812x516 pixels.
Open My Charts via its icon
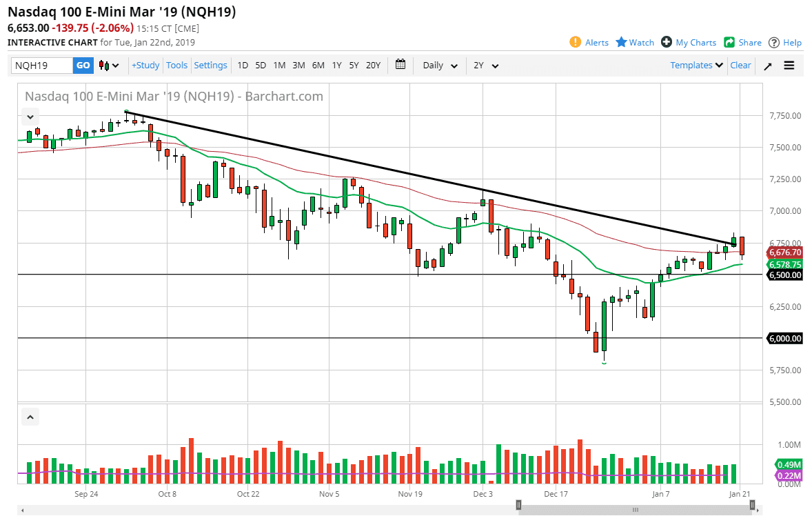pyautogui.click(x=666, y=42)
